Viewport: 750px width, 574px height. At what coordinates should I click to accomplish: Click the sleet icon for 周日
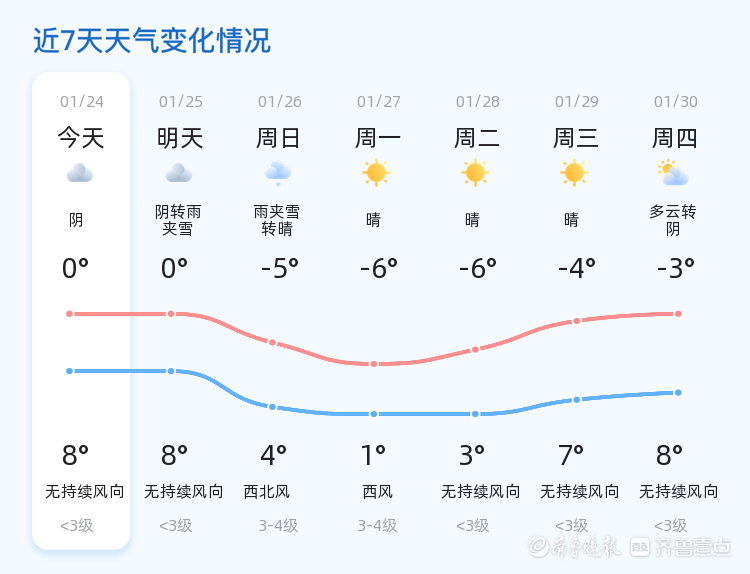(x=278, y=173)
